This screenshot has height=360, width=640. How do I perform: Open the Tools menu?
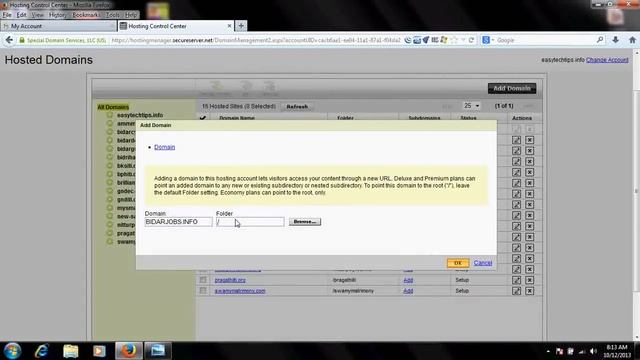pyautogui.click(x=113, y=15)
